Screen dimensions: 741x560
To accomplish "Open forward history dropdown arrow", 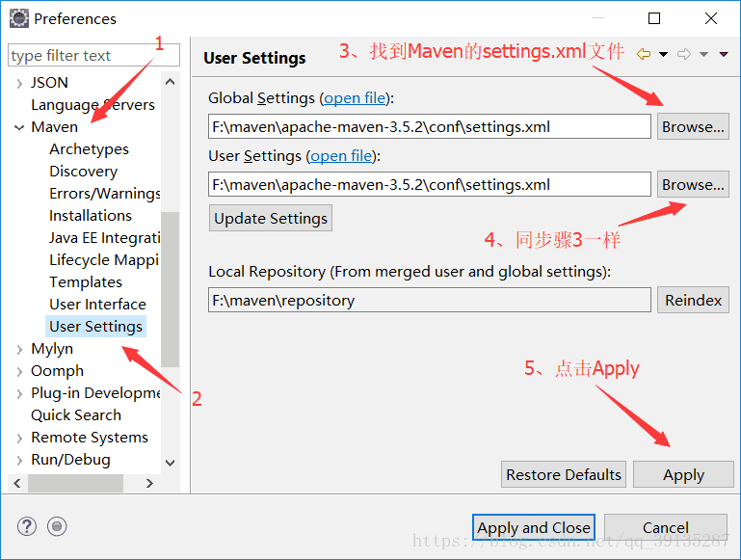I will coord(703,54).
